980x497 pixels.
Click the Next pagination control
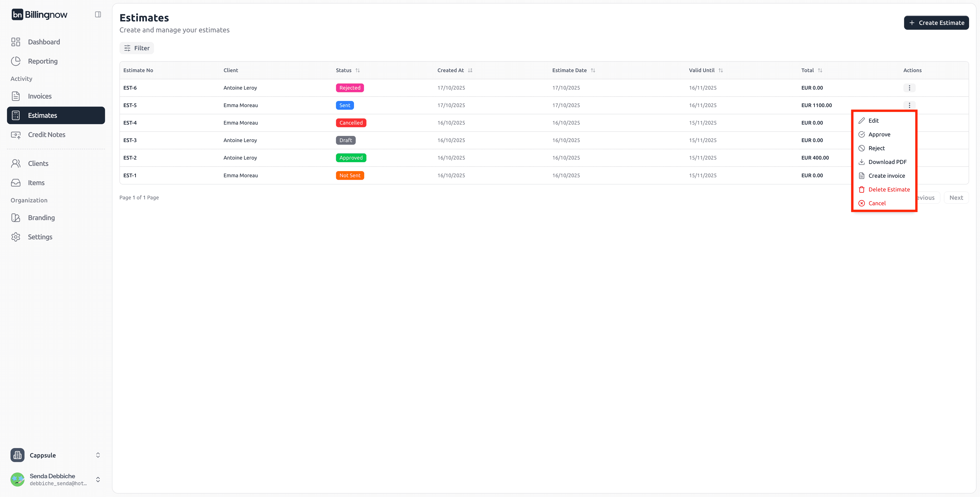[x=957, y=197]
